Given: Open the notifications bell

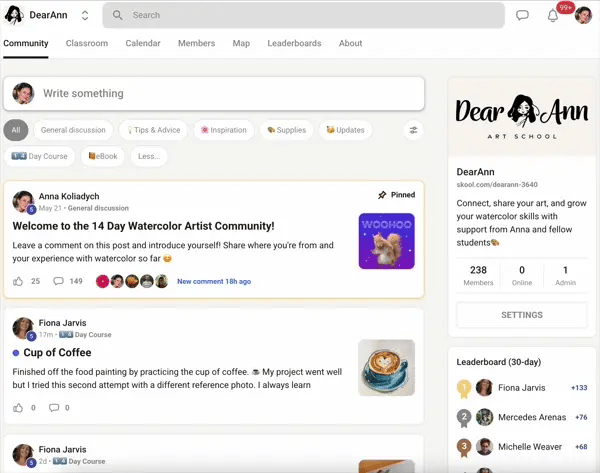Looking at the screenshot, I should pos(552,15).
